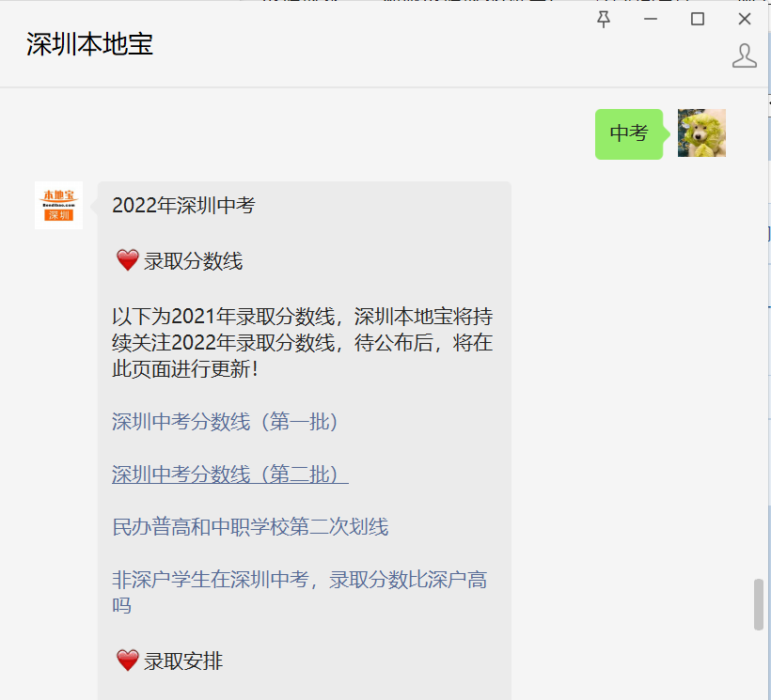The width and height of the screenshot is (771, 700).
Task: Minimize the 深圳本地宝 chat window
Action: point(651,19)
